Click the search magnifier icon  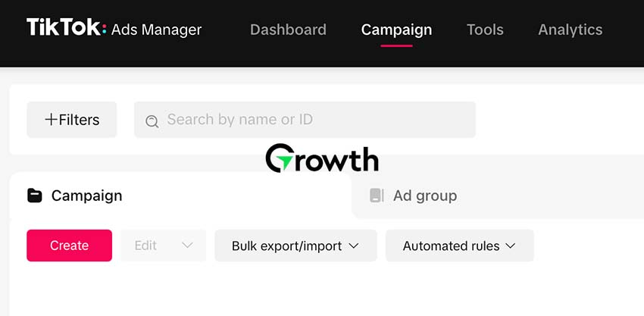[152, 121]
